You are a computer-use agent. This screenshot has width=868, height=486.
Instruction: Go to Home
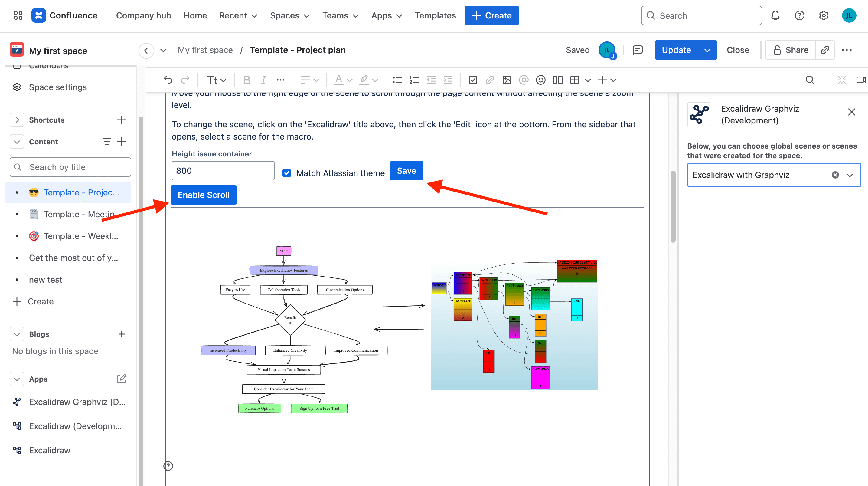pos(195,15)
